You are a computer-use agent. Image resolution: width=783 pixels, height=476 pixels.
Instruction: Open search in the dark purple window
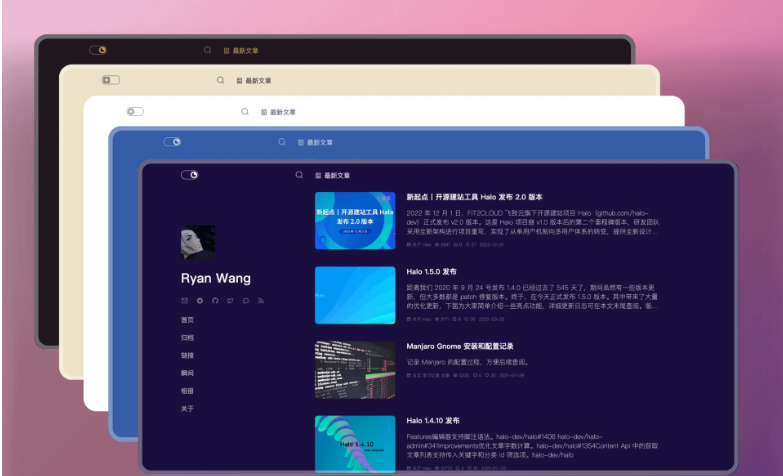[x=299, y=175]
